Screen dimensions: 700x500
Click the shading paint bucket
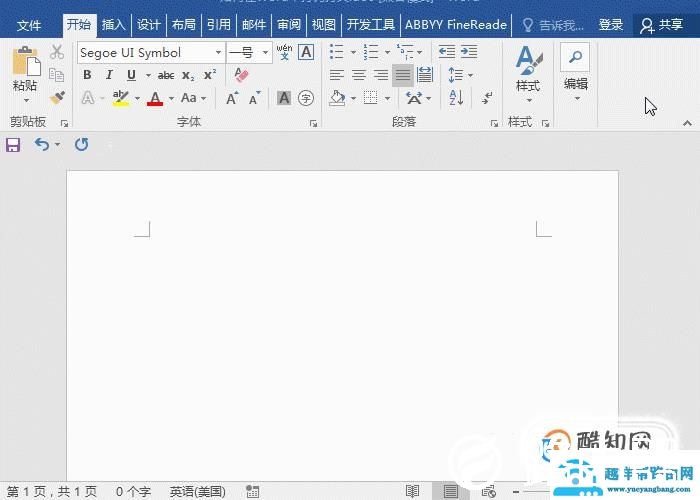coord(337,98)
